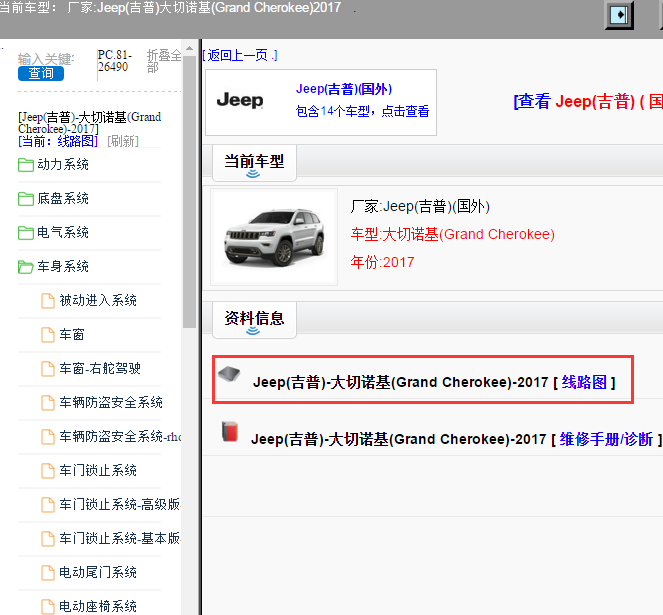Open the 电动尾门系统 document
The width and height of the screenshot is (663, 615).
pyautogui.click(x=98, y=572)
